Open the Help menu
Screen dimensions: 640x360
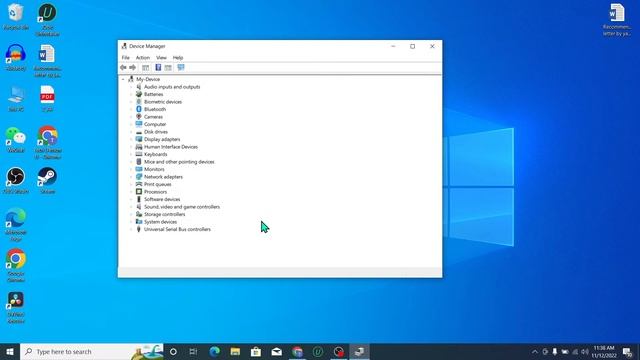(178, 58)
